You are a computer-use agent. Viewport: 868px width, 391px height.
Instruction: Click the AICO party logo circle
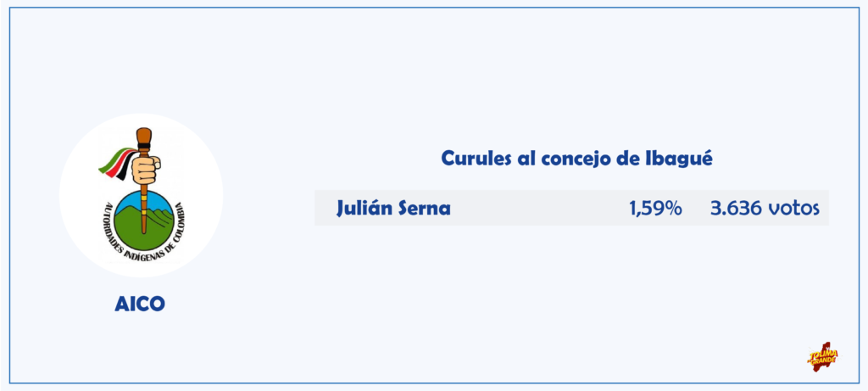point(142,195)
